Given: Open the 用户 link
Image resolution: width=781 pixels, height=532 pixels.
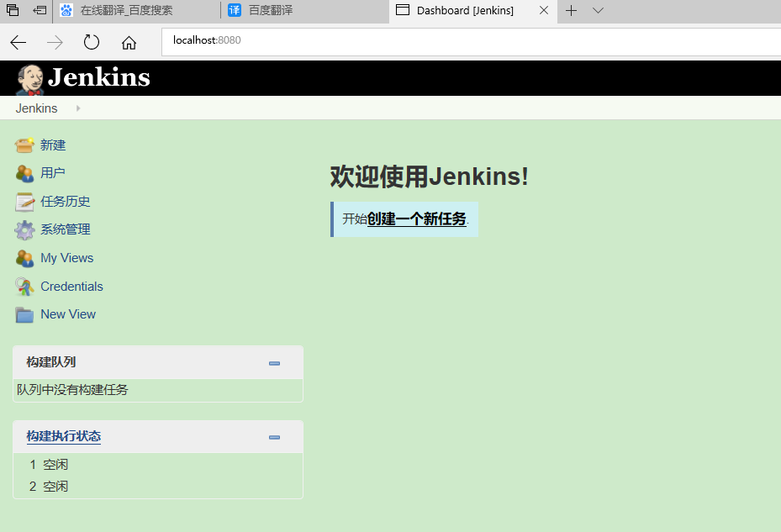Looking at the screenshot, I should (x=53, y=173).
